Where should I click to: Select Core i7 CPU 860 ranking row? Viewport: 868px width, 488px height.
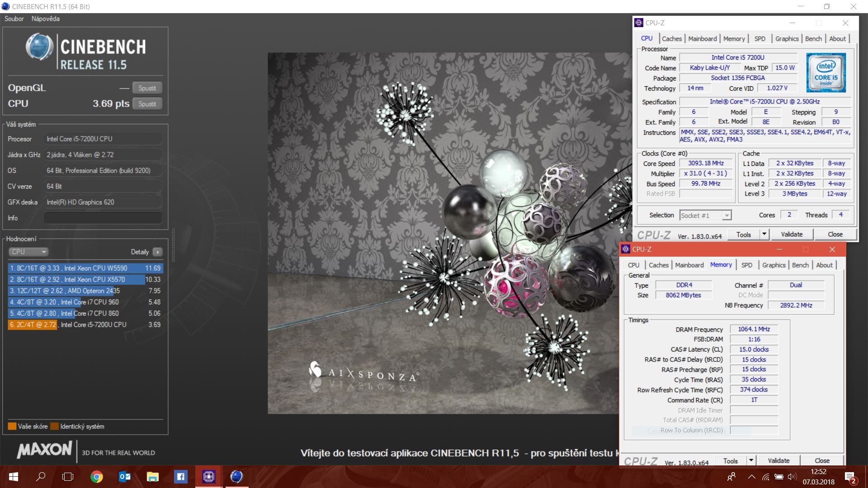(x=85, y=313)
